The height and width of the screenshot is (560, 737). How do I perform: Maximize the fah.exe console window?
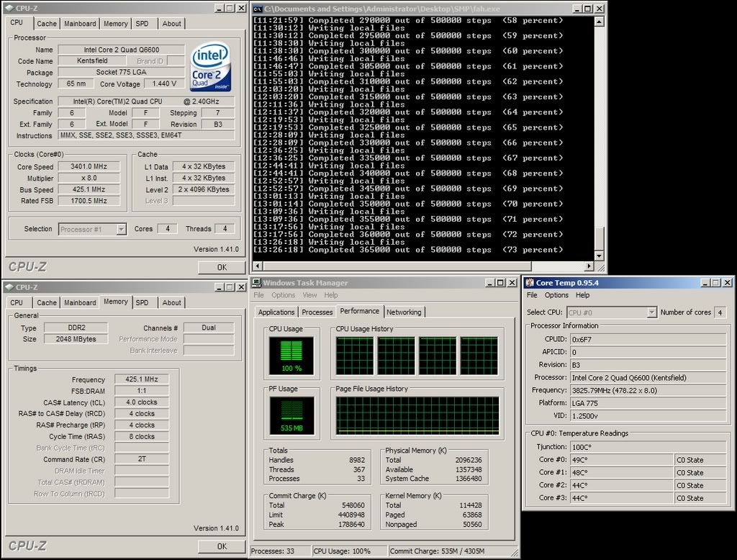[589, 9]
